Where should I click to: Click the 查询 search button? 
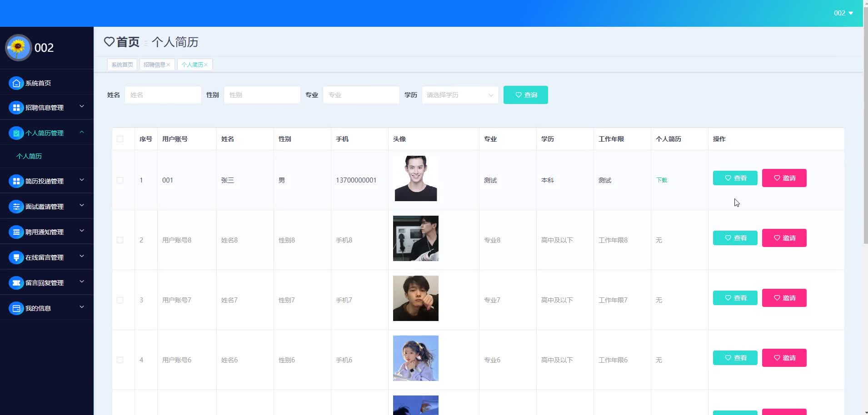[x=525, y=95]
